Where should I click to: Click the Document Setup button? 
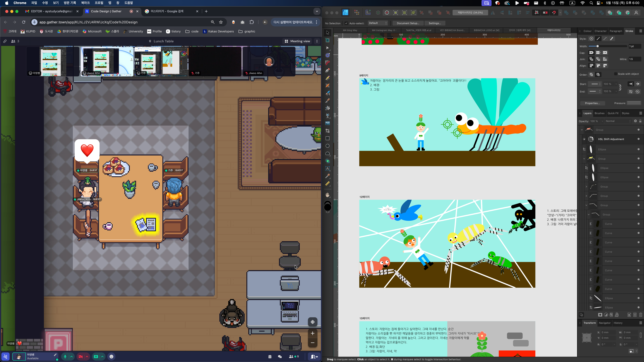[408, 23]
